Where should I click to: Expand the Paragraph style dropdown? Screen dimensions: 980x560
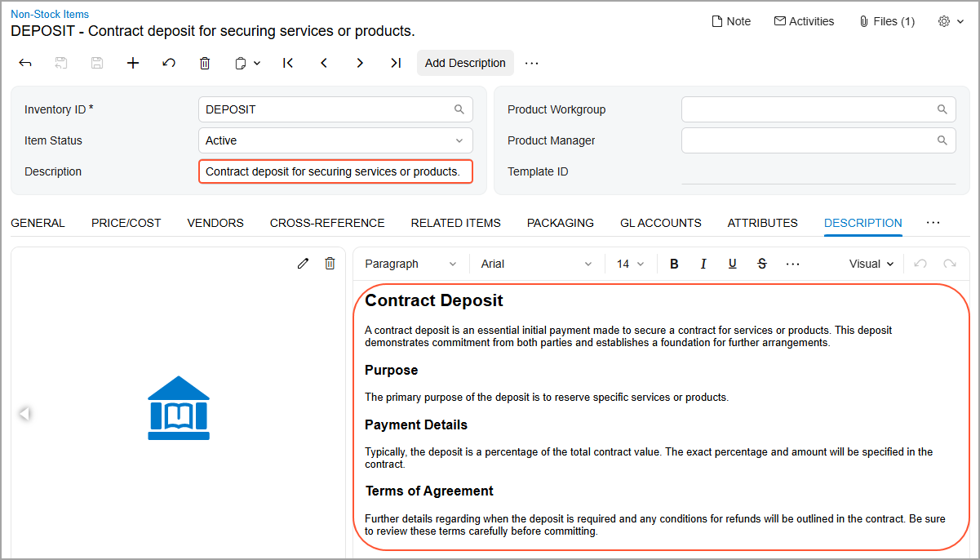410,264
